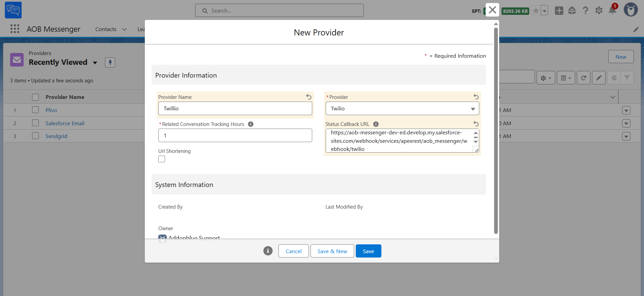View notifications bell icon
Screen dimensions: 644x296
(613, 10)
